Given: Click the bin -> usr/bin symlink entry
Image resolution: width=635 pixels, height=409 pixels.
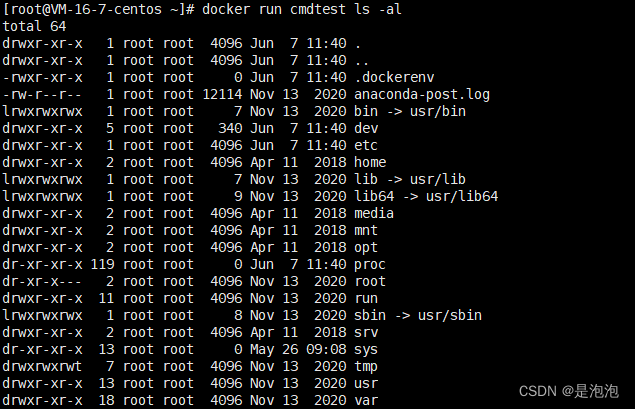Looking at the screenshot, I should 410,111.
